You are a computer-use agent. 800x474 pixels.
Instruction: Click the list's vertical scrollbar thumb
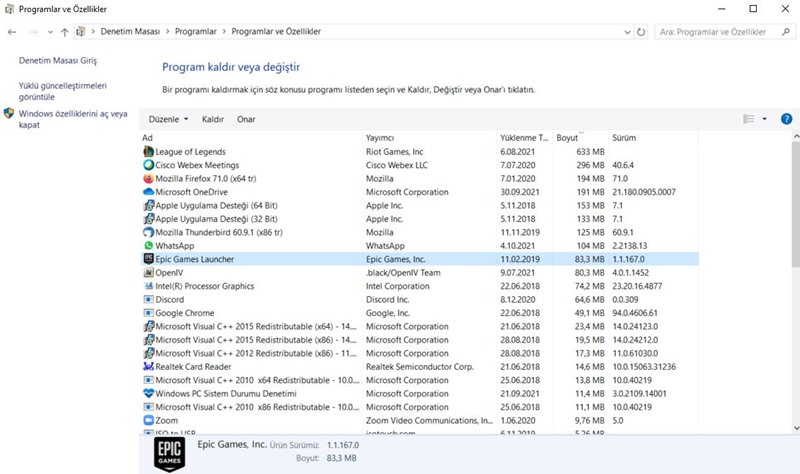pyautogui.click(x=796, y=204)
